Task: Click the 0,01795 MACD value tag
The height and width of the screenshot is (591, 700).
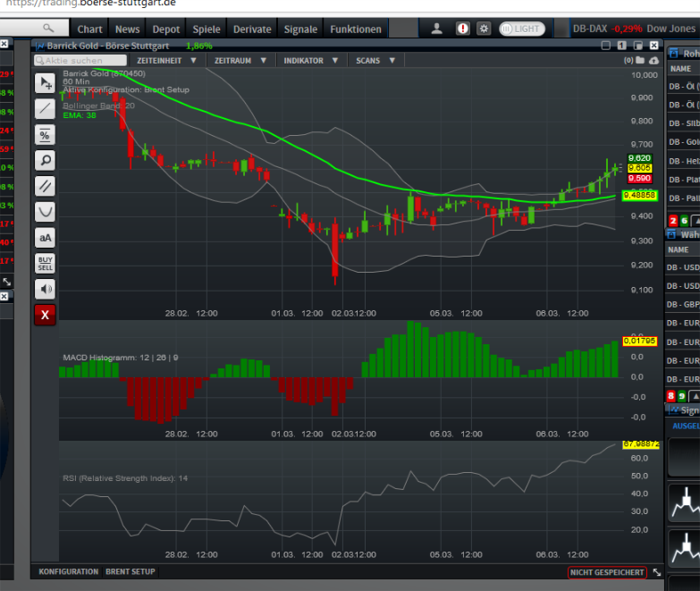Action: (640, 341)
